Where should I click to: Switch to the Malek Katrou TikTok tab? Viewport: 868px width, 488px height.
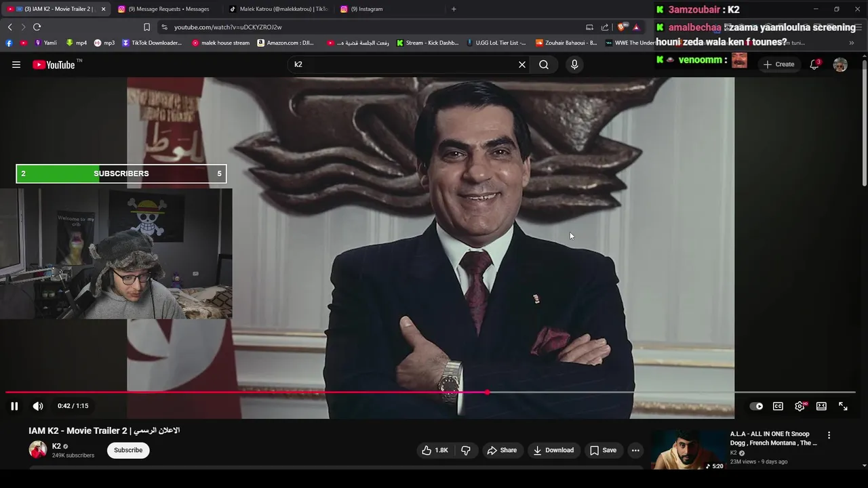(x=279, y=9)
